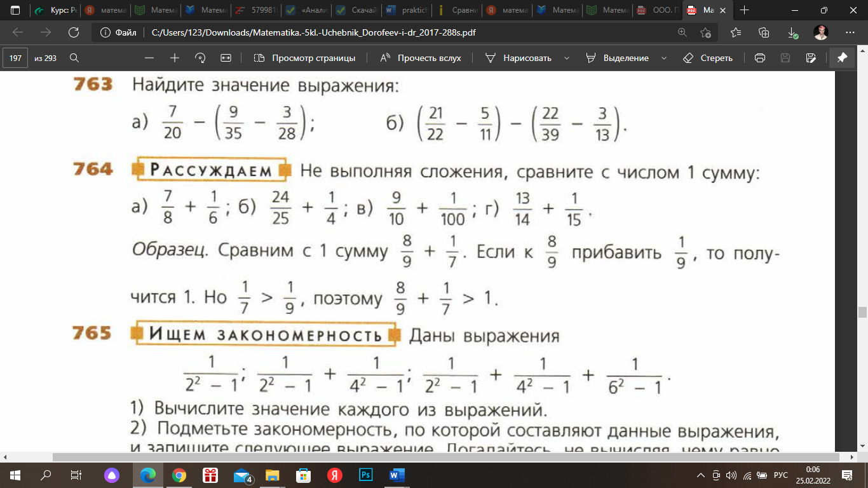The width and height of the screenshot is (868, 488).
Task: Open Google Chrome from taskbar
Action: pos(179,475)
